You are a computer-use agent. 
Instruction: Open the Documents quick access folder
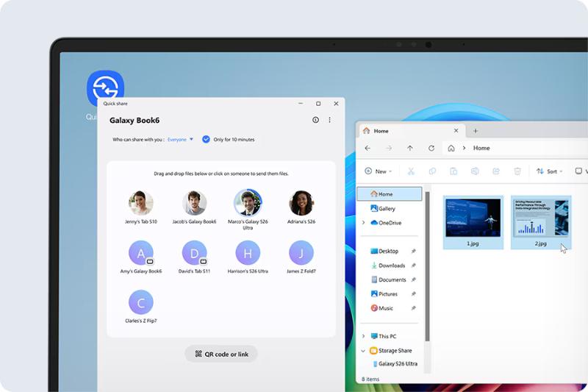click(x=388, y=279)
